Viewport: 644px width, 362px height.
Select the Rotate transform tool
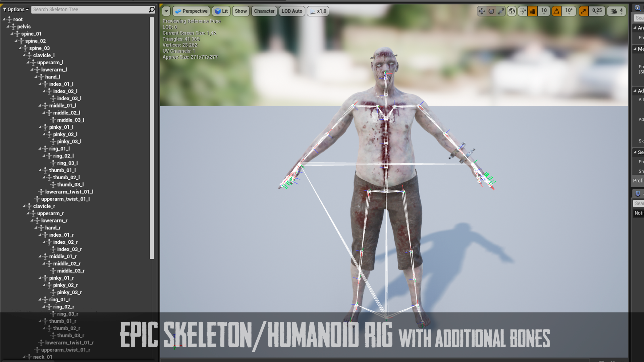tap(491, 11)
